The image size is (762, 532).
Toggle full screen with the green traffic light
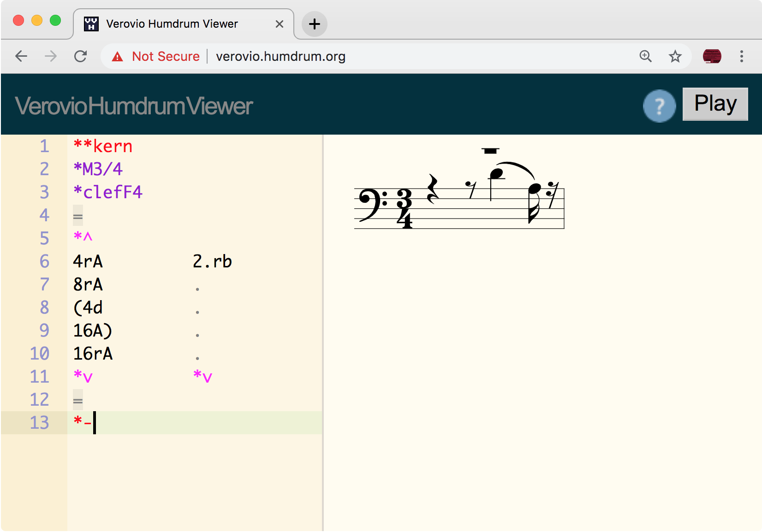(55, 20)
